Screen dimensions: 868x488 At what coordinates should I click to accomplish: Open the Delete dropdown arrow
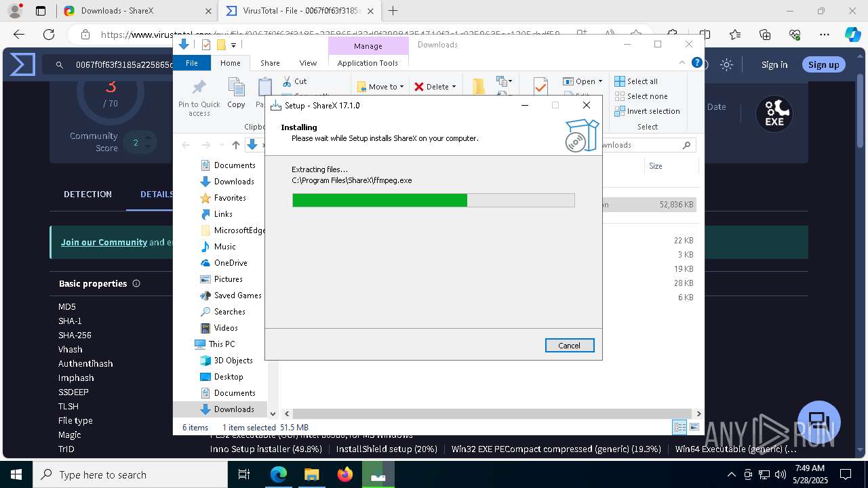tap(454, 87)
